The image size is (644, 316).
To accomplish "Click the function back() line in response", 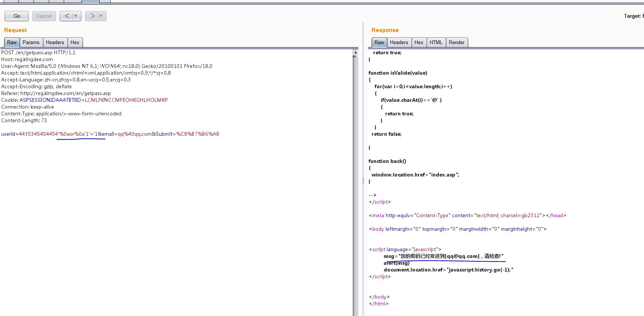I will coord(387,161).
